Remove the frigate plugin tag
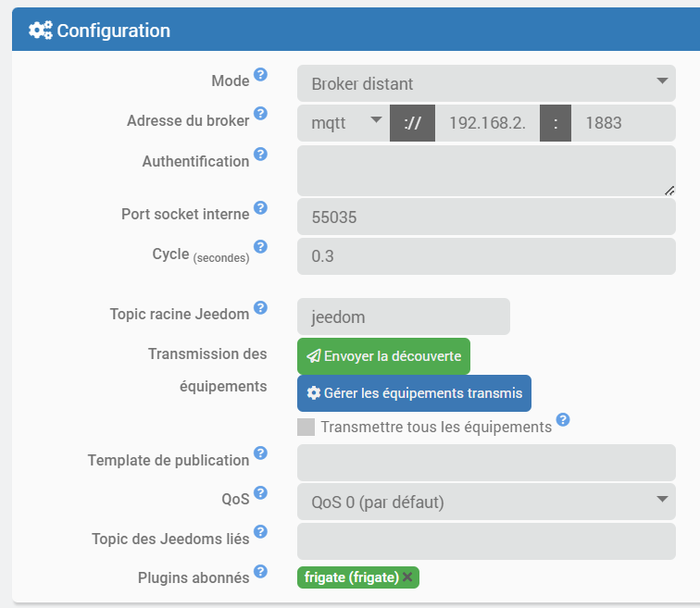 coord(407,577)
